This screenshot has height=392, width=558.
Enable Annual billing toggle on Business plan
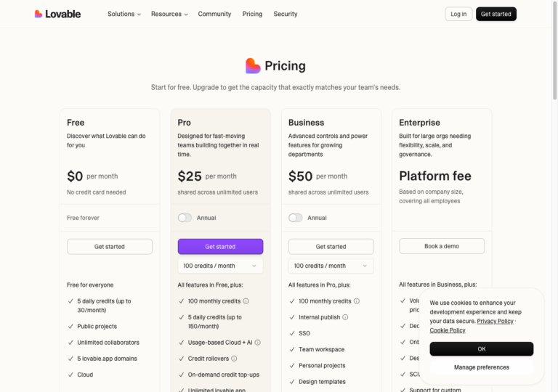[296, 218]
